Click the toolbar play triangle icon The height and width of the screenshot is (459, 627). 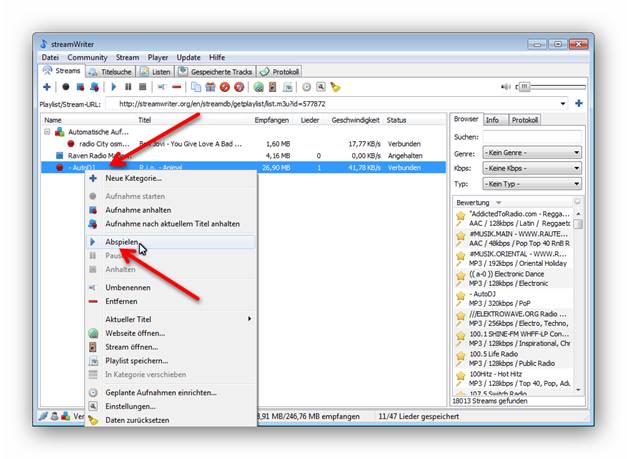click(114, 87)
